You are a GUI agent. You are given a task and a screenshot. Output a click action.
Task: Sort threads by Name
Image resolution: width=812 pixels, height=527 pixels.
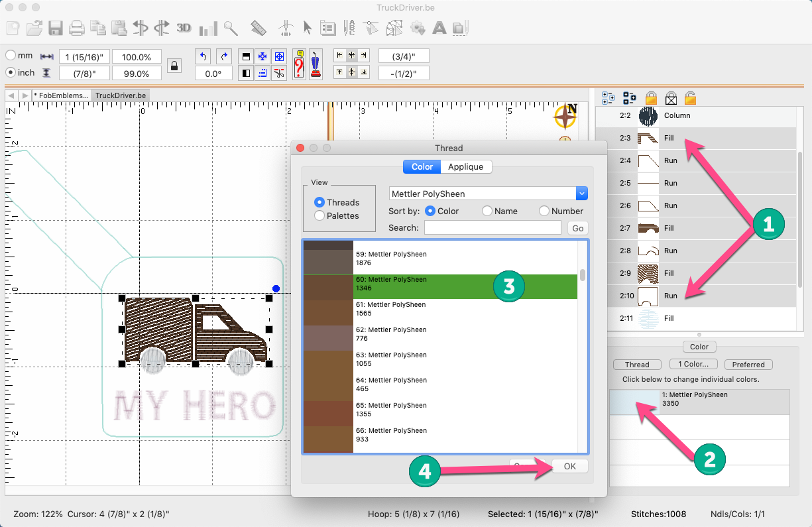[487, 211]
